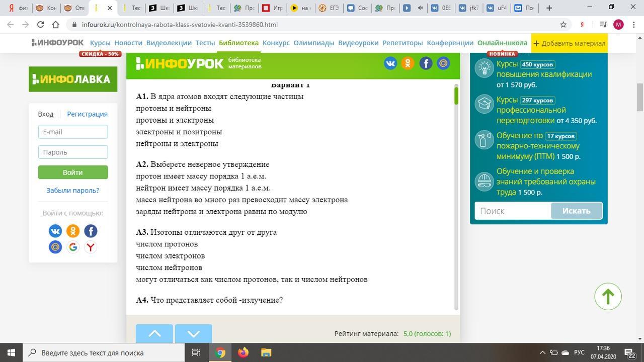644x362 pixels.
Task: Open Онлайн-школа in site navigation
Action: [502, 43]
